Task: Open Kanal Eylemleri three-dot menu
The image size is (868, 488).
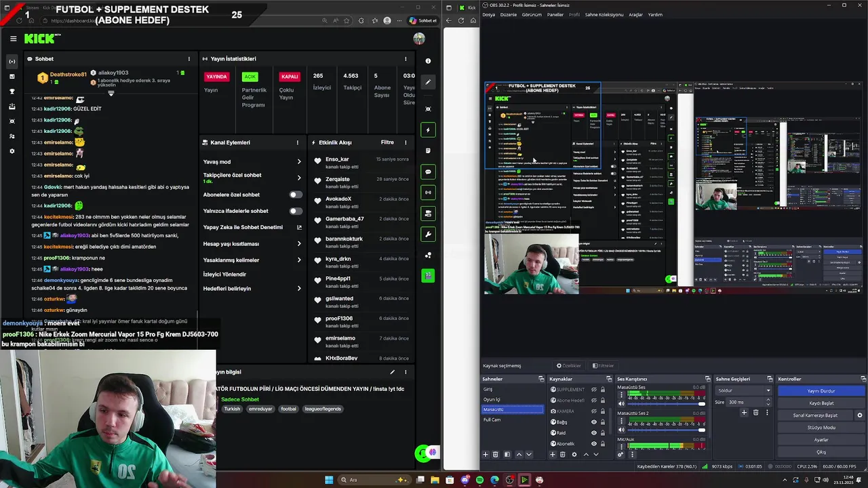Action: (x=297, y=142)
